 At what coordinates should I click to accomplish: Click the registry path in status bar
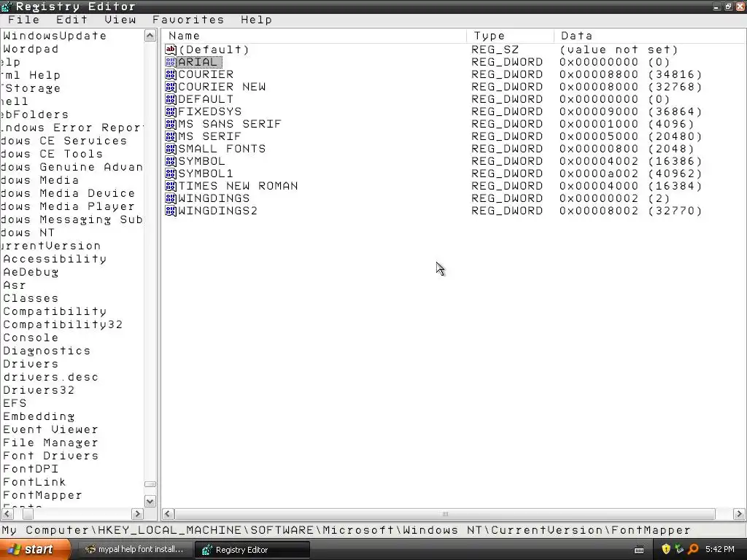347,530
